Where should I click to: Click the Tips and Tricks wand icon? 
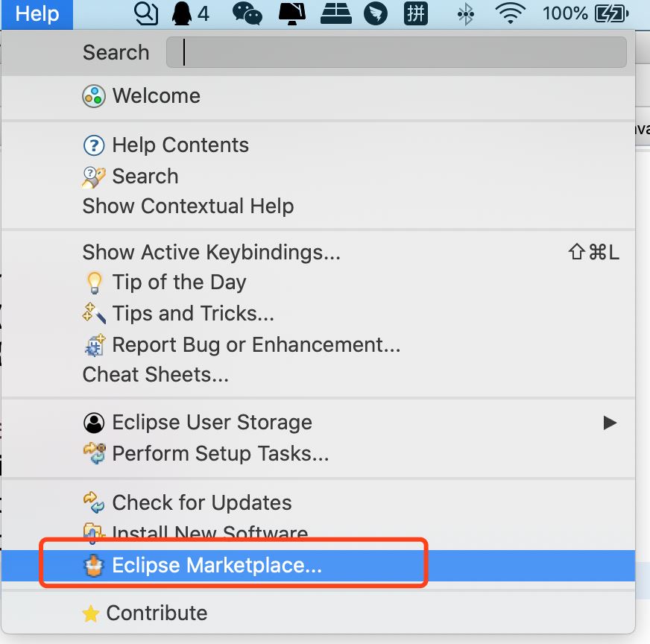point(92,313)
